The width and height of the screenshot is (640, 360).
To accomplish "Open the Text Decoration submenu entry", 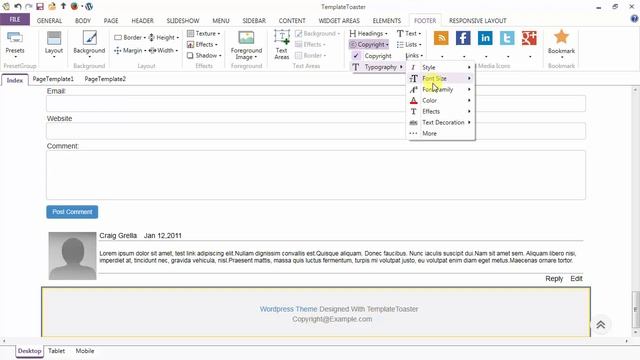I will (x=441, y=122).
